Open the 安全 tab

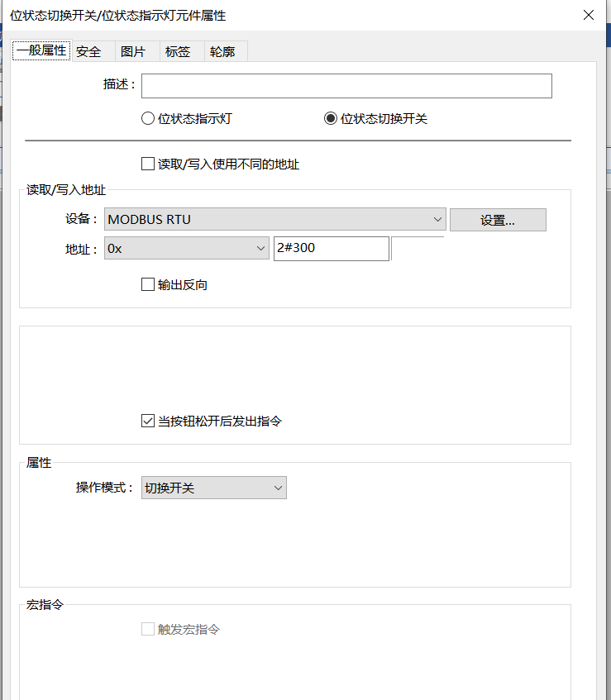click(88, 52)
